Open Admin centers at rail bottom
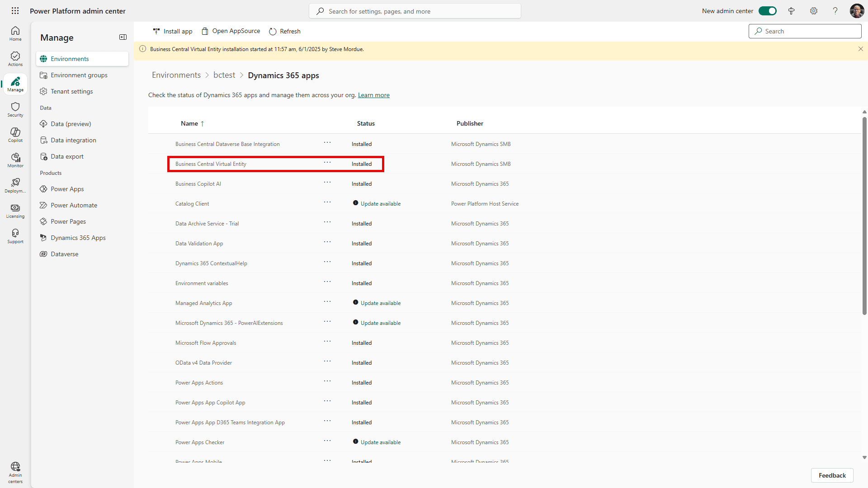Screen dimensions: 868x488 tap(15, 472)
